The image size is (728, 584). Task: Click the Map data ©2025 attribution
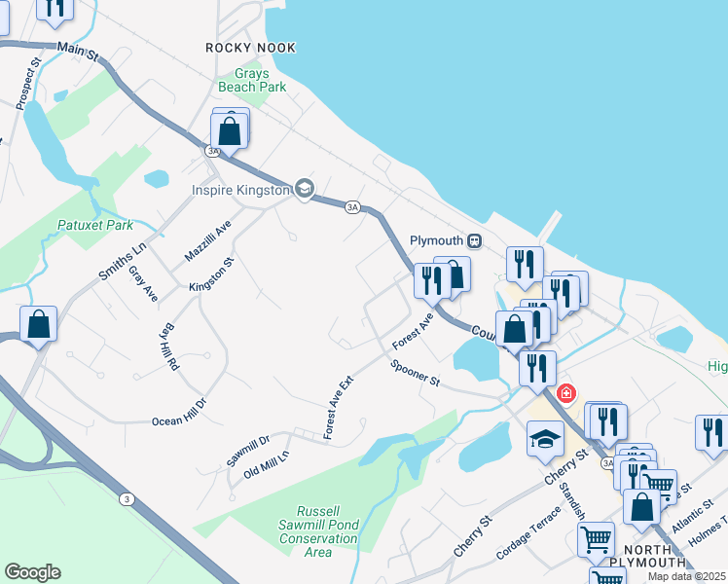[x=687, y=576]
